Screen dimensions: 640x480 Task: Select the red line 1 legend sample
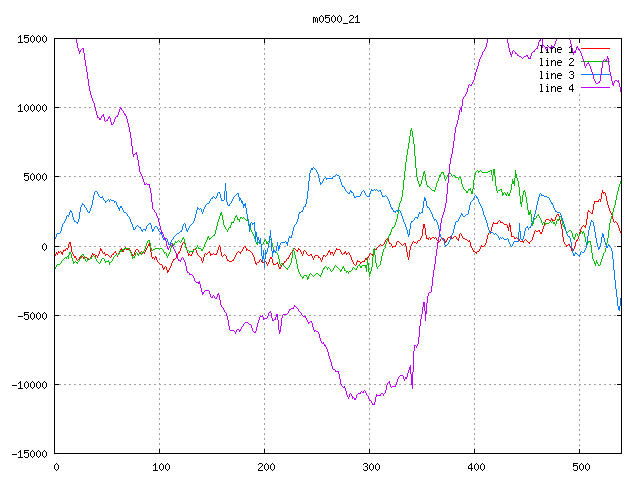596,49
